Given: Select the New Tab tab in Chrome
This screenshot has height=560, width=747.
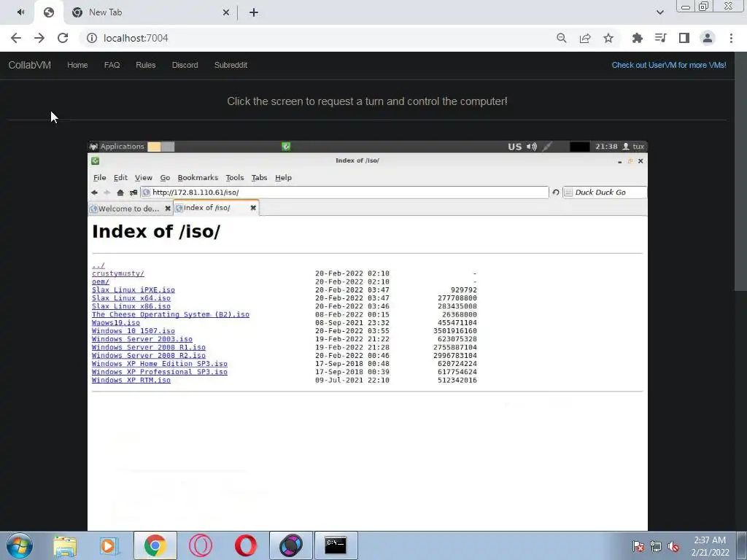Looking at the screenshot, I should (150, 12).
